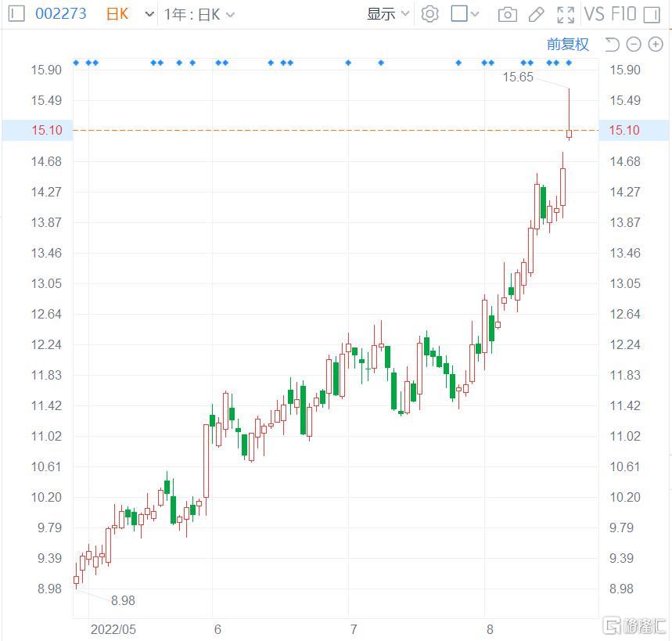The height and width of the screenshot is (641, 672).
Task: Click the 12.24 label on left price axis
Action: click(x=46, y=344)
